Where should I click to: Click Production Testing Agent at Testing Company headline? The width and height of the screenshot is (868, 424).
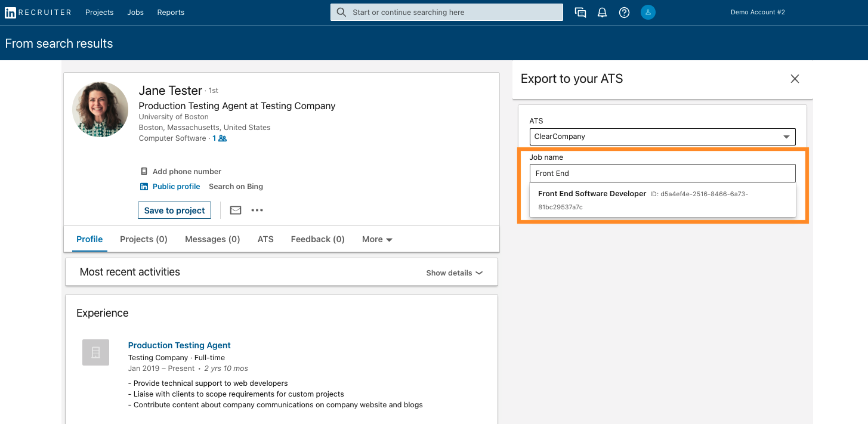coord(237,106)
